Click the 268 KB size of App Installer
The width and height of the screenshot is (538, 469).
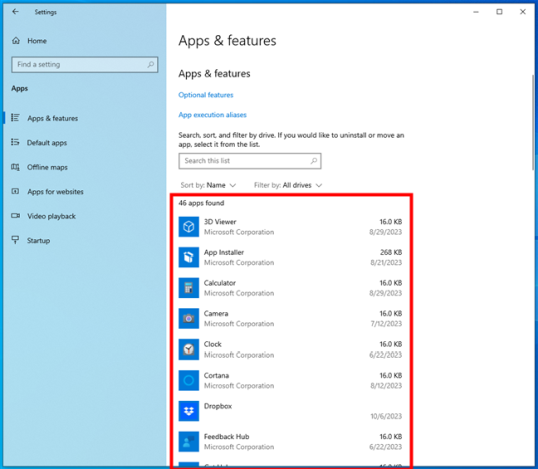pyautogui.click(x=391, y=252)
